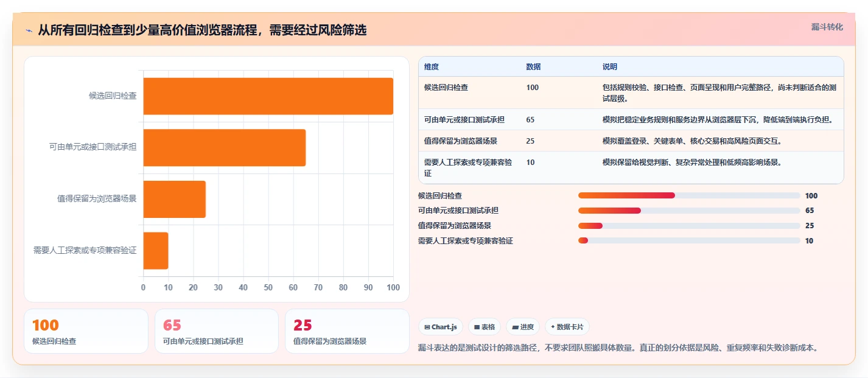The height and width of the screenshot is (378, 868).
Task: Open the data card showing 100
Action: [86, 331]
